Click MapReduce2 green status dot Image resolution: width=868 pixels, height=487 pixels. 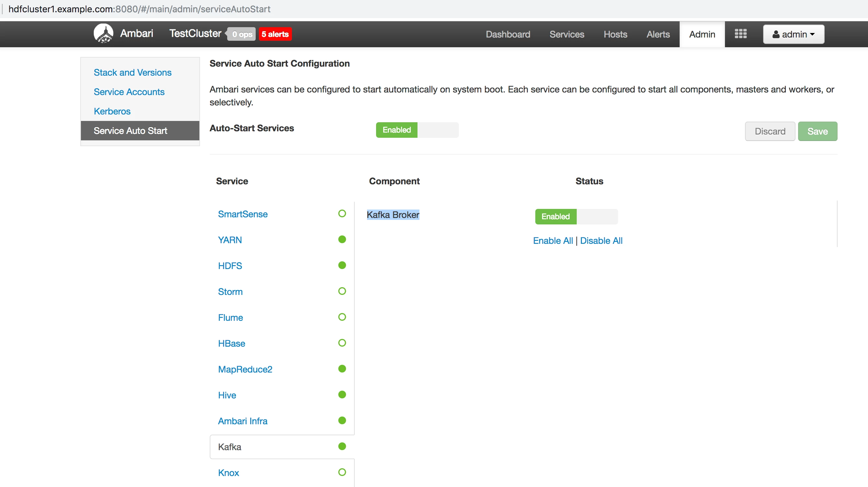(342, 369)
